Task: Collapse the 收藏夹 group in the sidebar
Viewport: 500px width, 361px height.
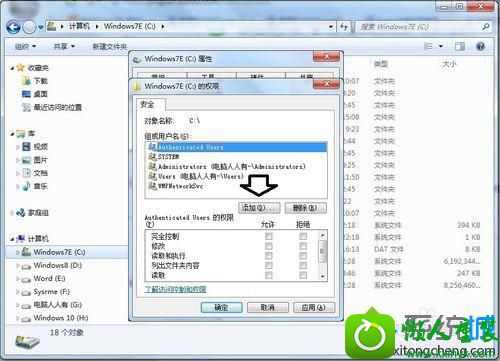Action: pos(12,68)
